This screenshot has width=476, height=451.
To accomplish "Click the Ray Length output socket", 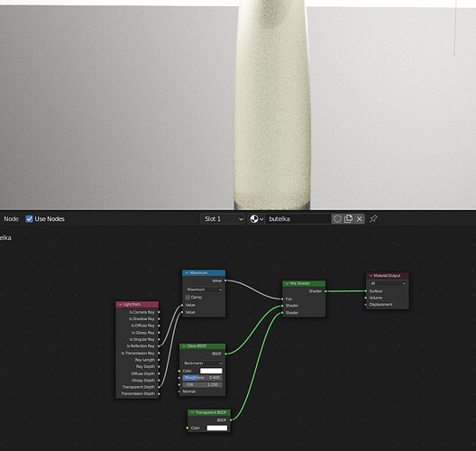I will (159, 360).
